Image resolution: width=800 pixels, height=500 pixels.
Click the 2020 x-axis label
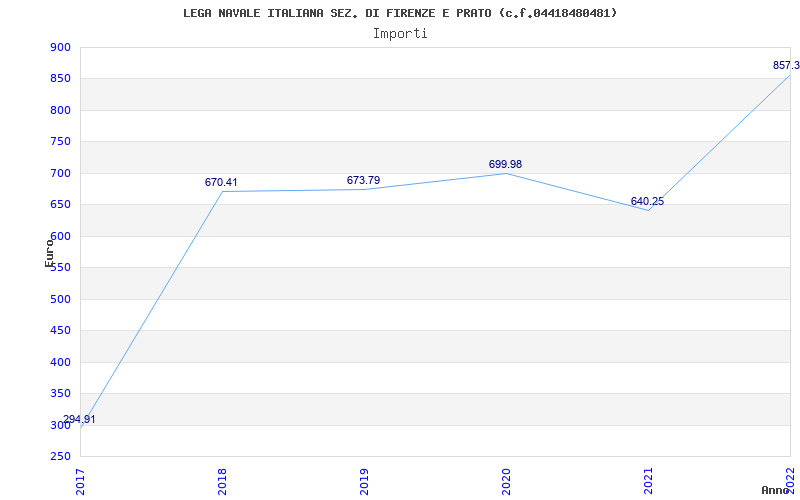point(506,481)
